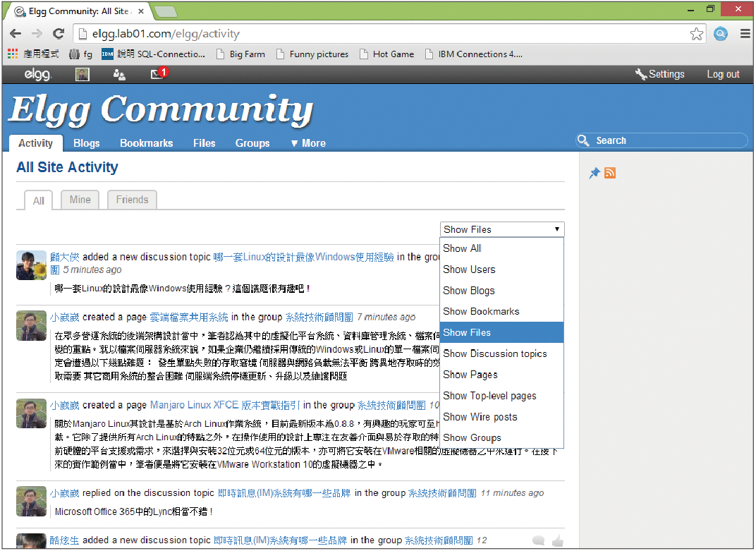Choose Show Discussion topics option
This screenshot has height=551, width=756.
502,353
